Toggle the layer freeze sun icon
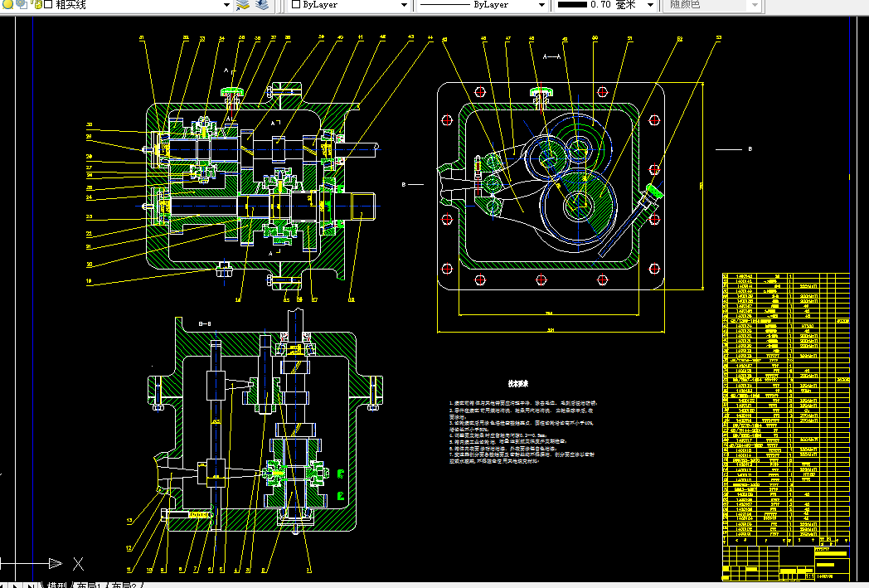This screenshot has width=869, height=588. (22, 4)
